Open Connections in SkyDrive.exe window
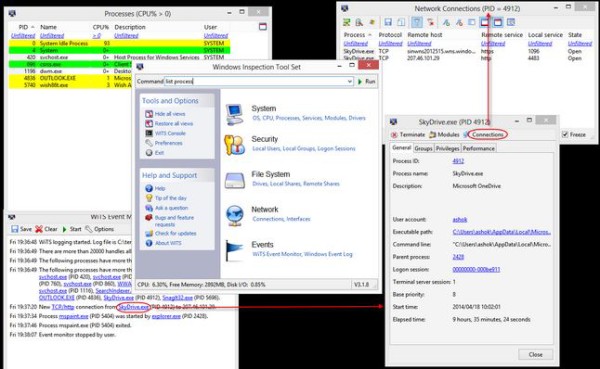The width and height of the screenshot is (600, 369). click(x=487, y=135)
